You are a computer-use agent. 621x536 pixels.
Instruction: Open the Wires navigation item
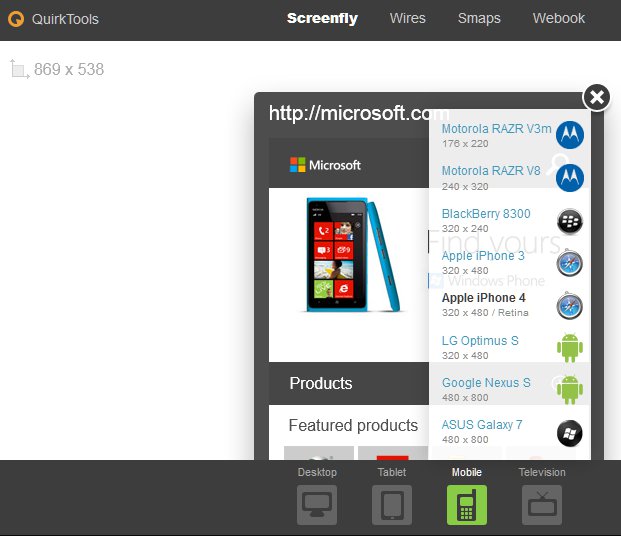pos(408,18)
